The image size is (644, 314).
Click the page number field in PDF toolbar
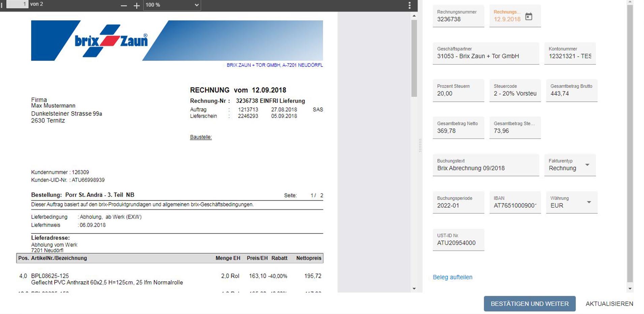point(17,4)
